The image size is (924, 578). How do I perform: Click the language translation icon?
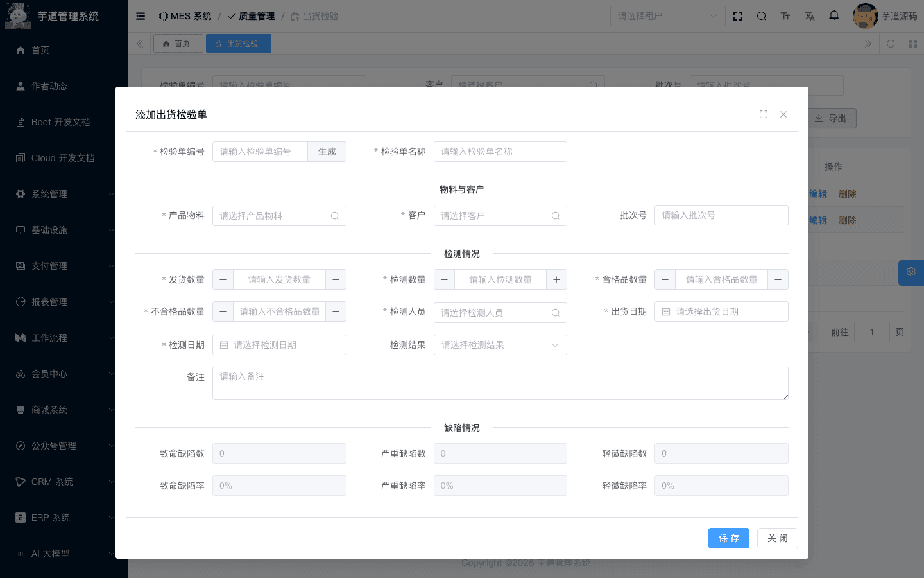coord(810,16)
